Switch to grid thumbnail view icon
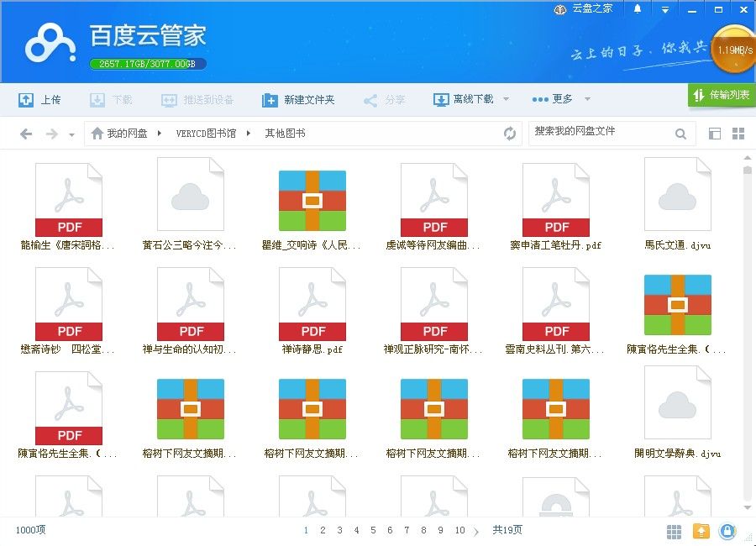 (x=738, y=134)
